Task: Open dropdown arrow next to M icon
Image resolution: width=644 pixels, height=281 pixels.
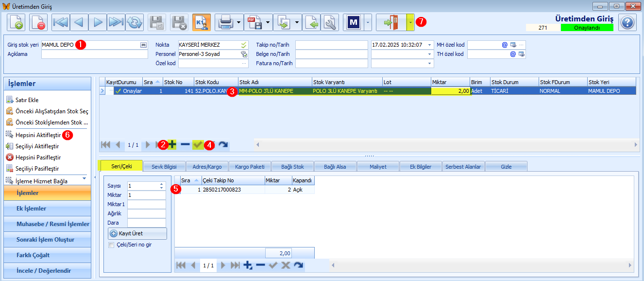Action: (368, 22)
